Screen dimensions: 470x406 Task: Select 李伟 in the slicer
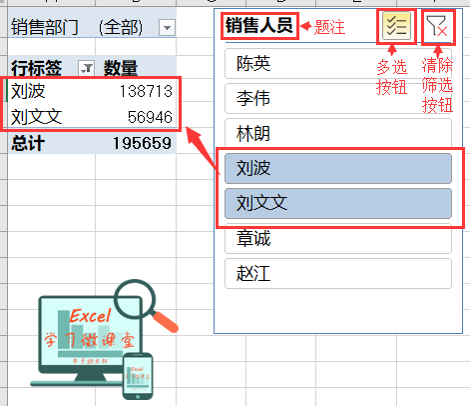click(x=338, y=99)
